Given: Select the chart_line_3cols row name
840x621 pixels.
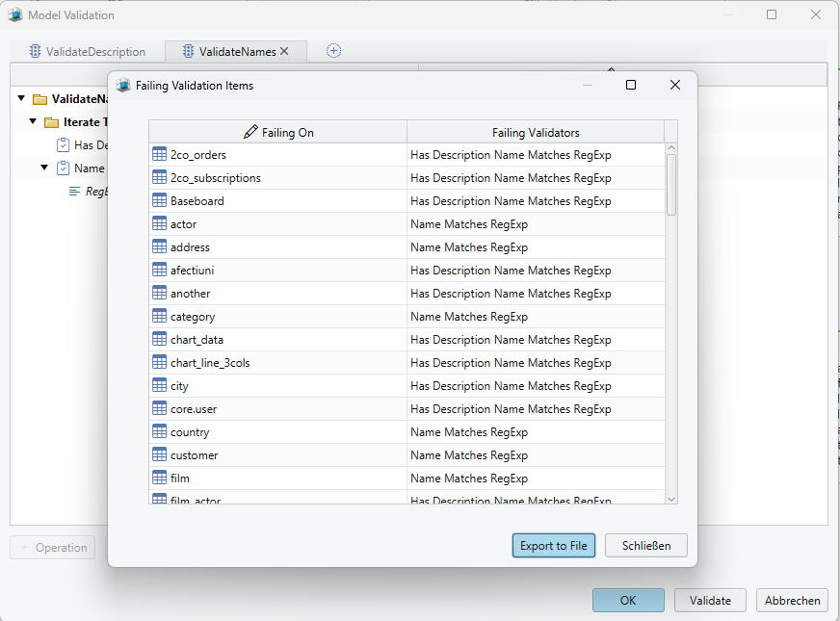Looking at the screenshot, I should [210, 362].
